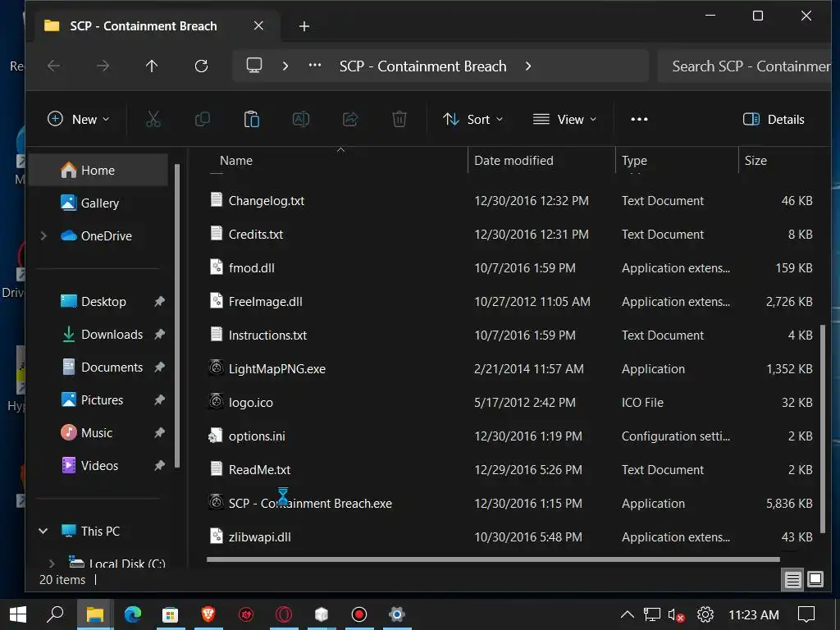Image resolution: width=840 pixels, height=630 pixels.
Task: Select the LightMapPNG.exe file icon
Action: click(x=216, y=368)
